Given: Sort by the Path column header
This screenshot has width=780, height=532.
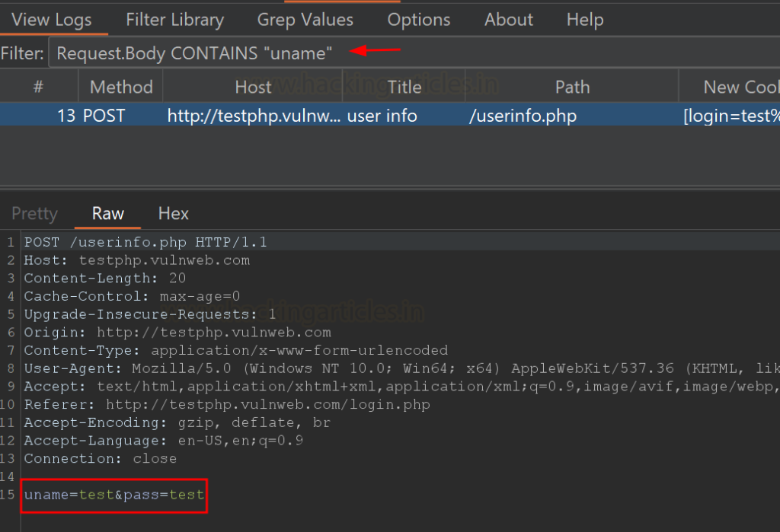Looking at the screenshot, I should (x=572, y=88).
